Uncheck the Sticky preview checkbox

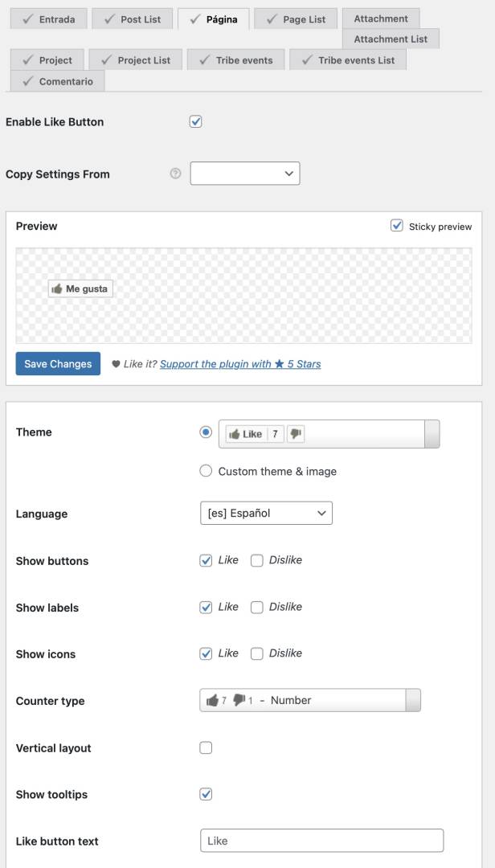coord(397,226)
